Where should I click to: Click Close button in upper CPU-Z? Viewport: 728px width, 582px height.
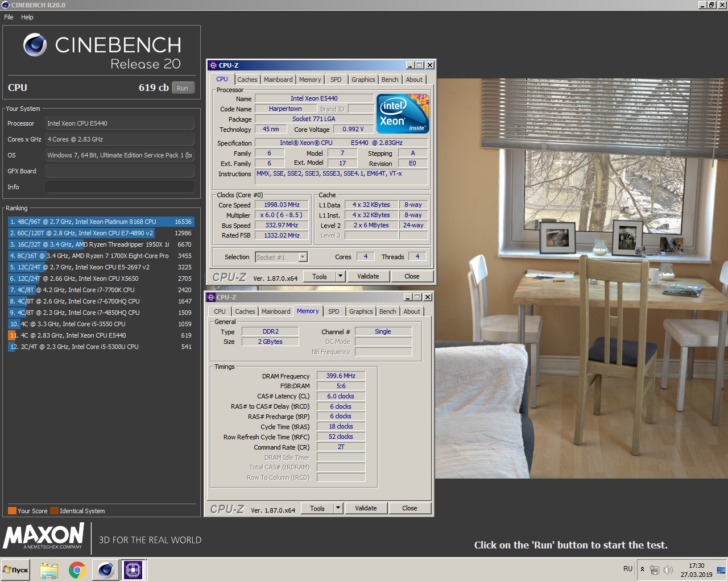[x=412, y=276]
